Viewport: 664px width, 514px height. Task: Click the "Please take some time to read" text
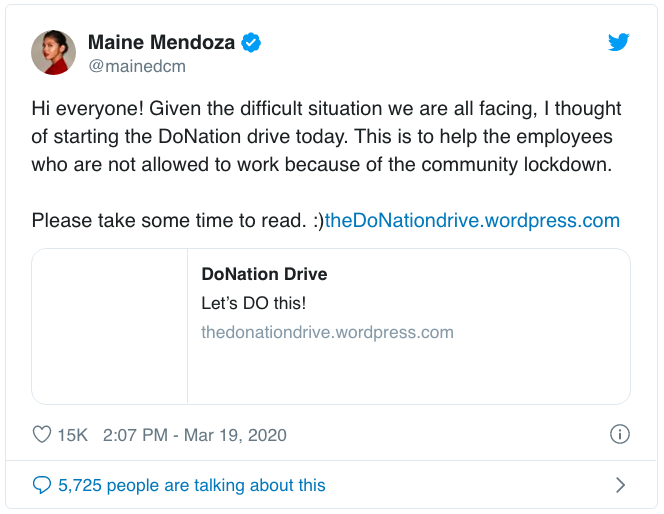coord(167,220)
